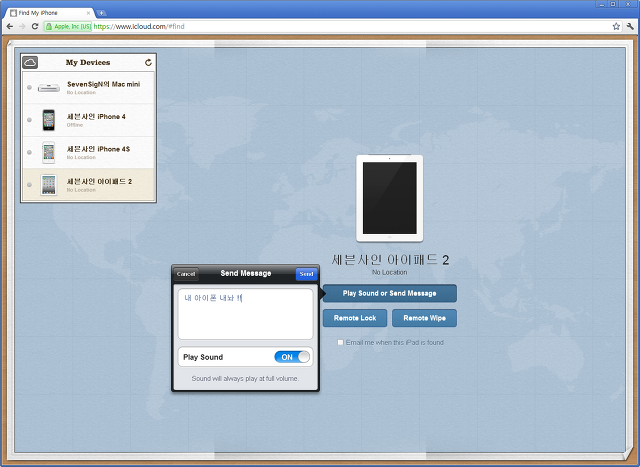Viewport: 640px width, 467px height.
Task: Click the iCloud home cloud icon
Action: 30,62
